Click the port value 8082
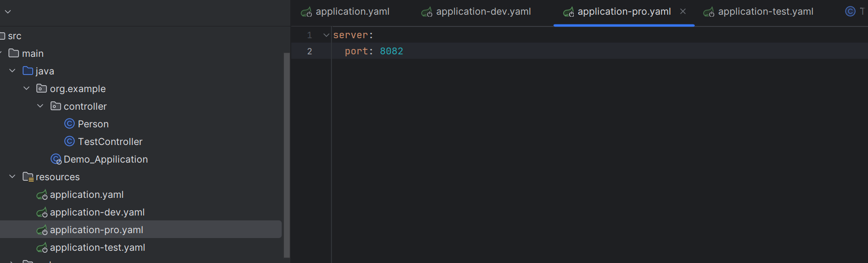The width and height of the screenshot is (868, 263). pyautogui.click(x=392, y=51)
